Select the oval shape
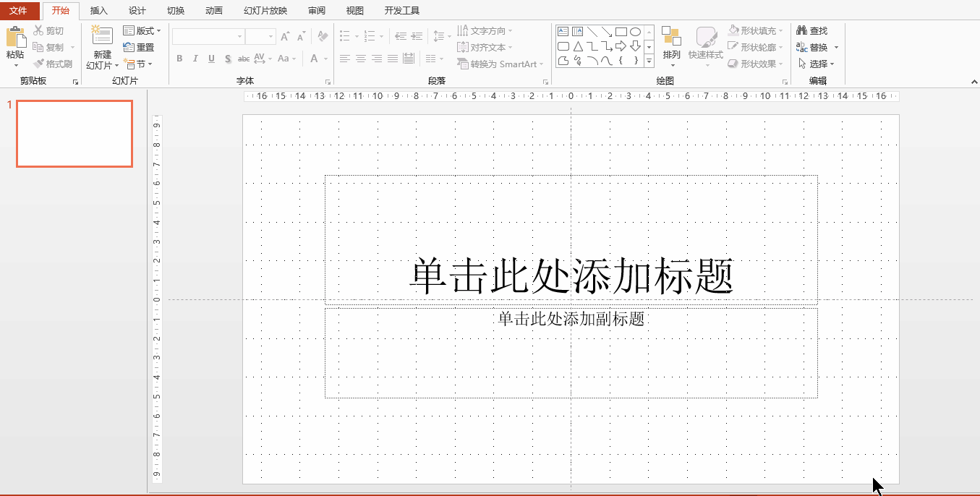Image resolution: width=980 pixels, height=496 pixels. (635, 32)
